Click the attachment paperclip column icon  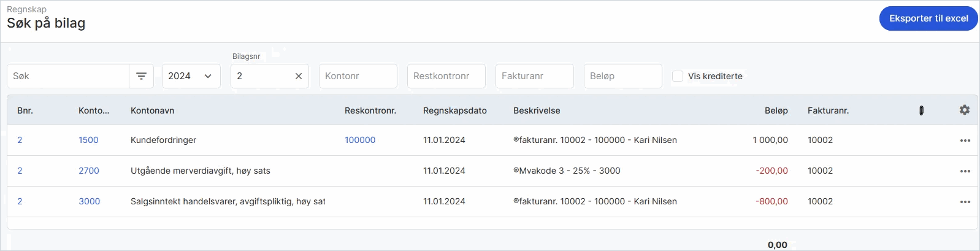click(x=921, y=110)
